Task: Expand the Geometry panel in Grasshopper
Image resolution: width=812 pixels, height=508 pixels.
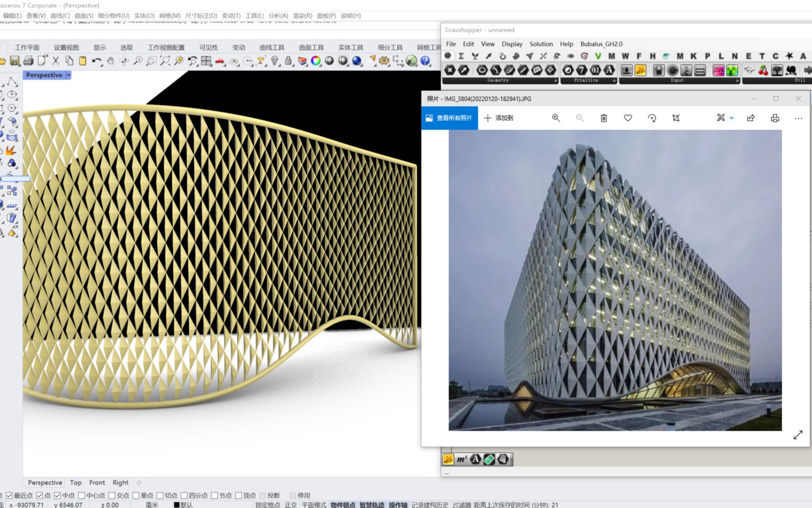Action: coord(556,81)
